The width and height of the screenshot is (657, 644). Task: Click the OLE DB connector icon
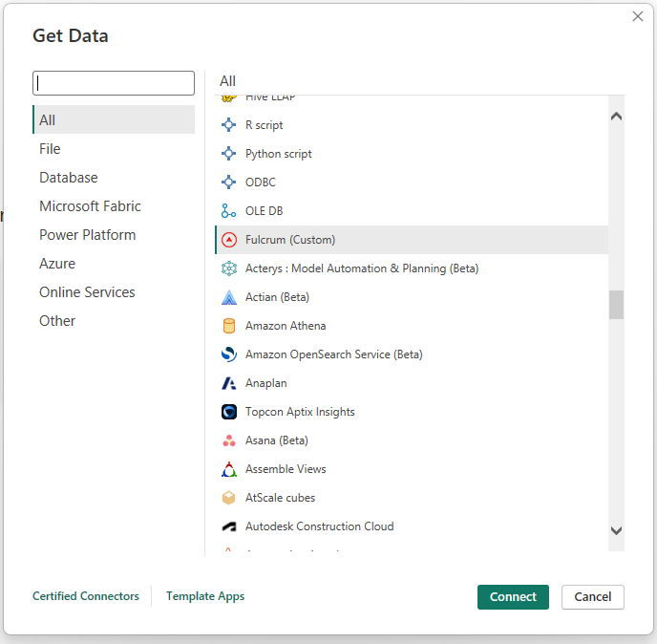pos(229,211)
